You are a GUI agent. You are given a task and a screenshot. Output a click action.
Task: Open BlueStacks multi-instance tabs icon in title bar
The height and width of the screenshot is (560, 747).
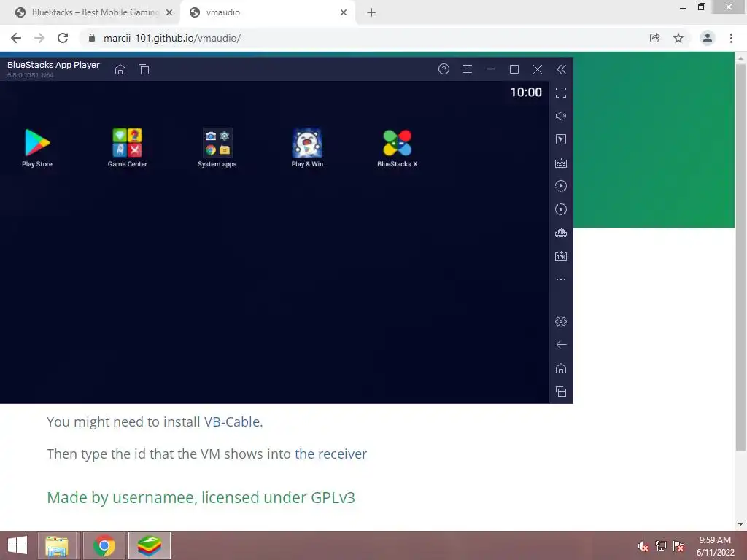tap(144, 69)
